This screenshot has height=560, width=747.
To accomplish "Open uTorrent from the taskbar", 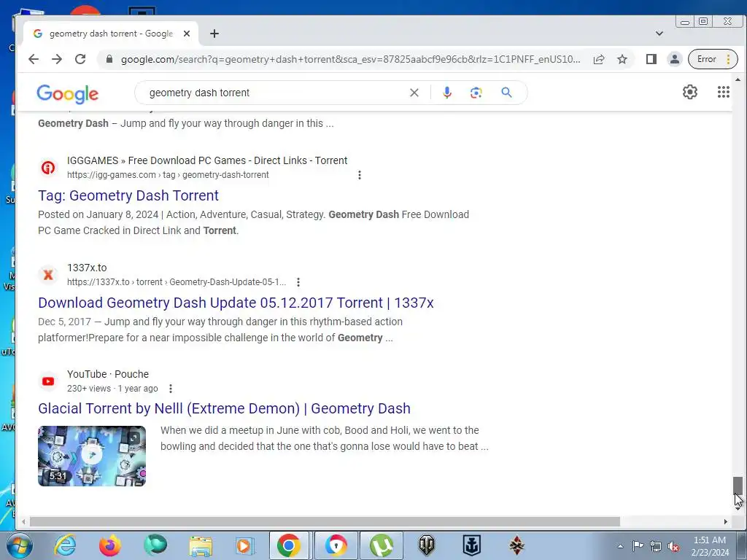I will pos(381,545).
